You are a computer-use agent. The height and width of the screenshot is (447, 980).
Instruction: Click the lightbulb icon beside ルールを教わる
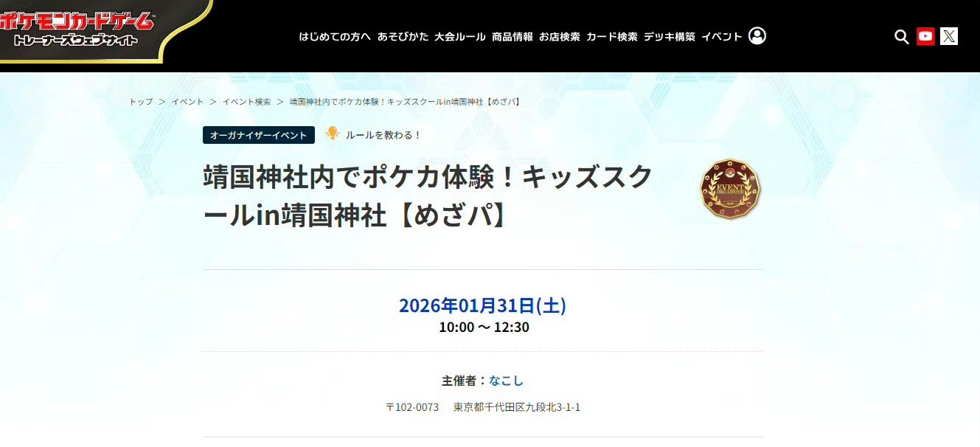[x=333, y=134]
